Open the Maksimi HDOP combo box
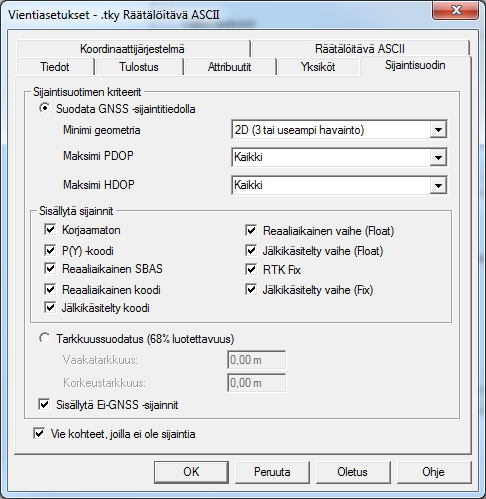This screenshot has height=499, width=486. 339,185
